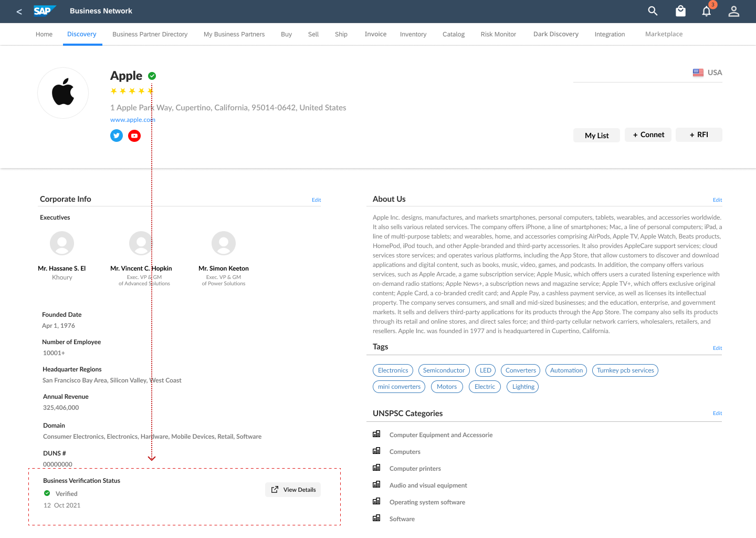This screenshot has height=538, width=756.
Task: Open the Marketplace tab
Action: pos(664,34)
